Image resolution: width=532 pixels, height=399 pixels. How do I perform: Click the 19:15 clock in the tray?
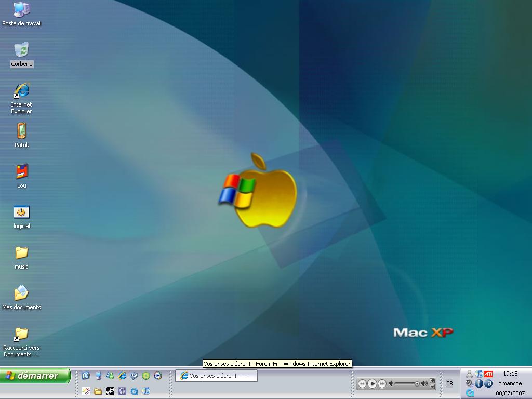click(510, 374)
